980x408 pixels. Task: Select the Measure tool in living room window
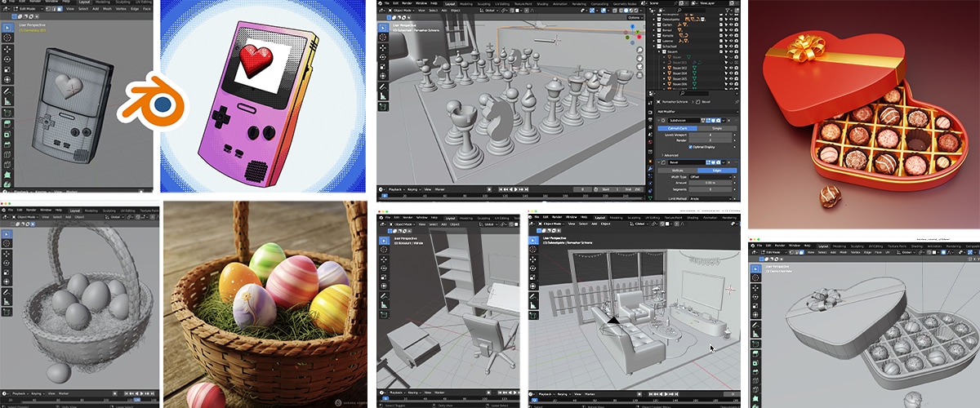pyautogui.click(x=533, y=305)
